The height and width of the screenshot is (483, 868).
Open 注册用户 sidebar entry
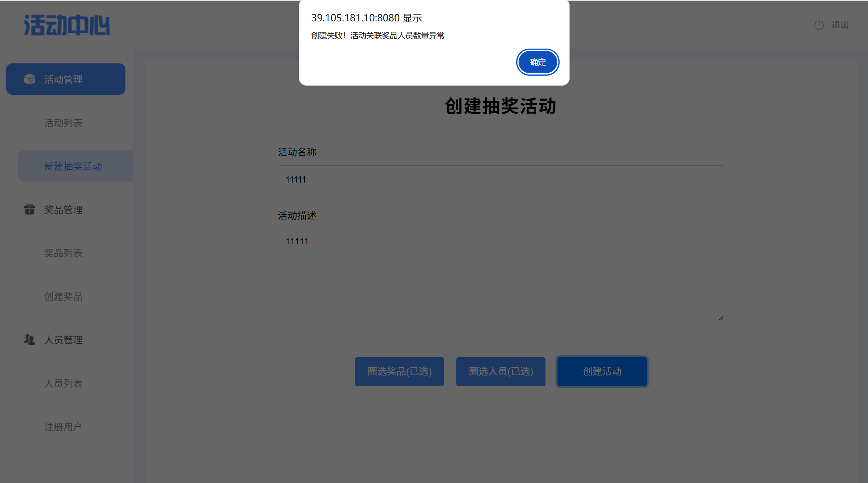63,427
